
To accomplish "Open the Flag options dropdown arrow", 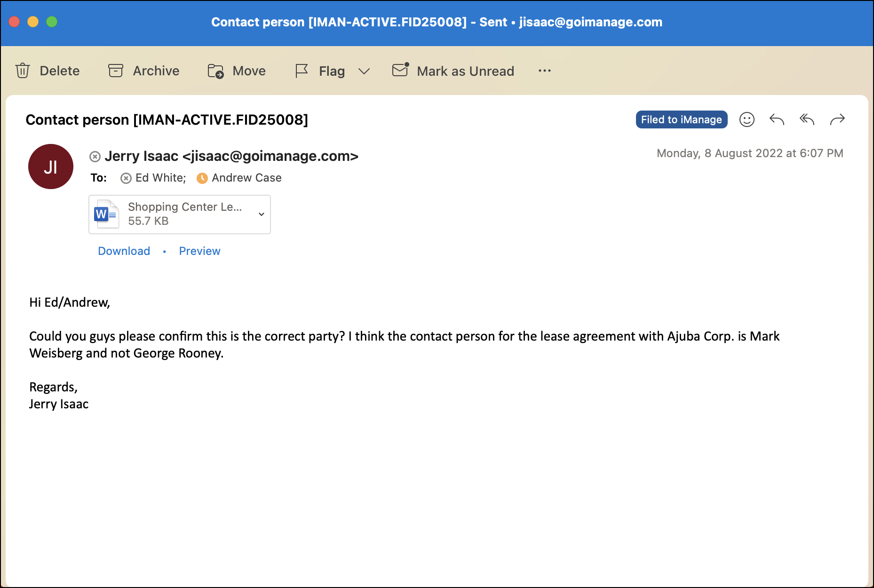I will [364, 71].
